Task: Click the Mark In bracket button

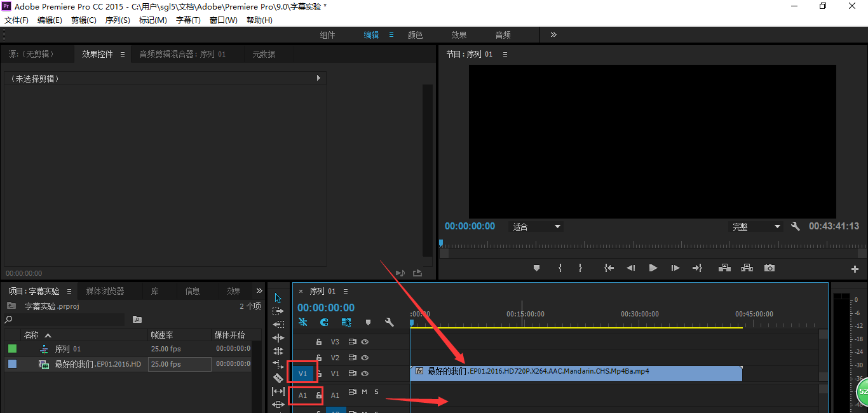Action: pyautogui.click(x=560, y=268)
